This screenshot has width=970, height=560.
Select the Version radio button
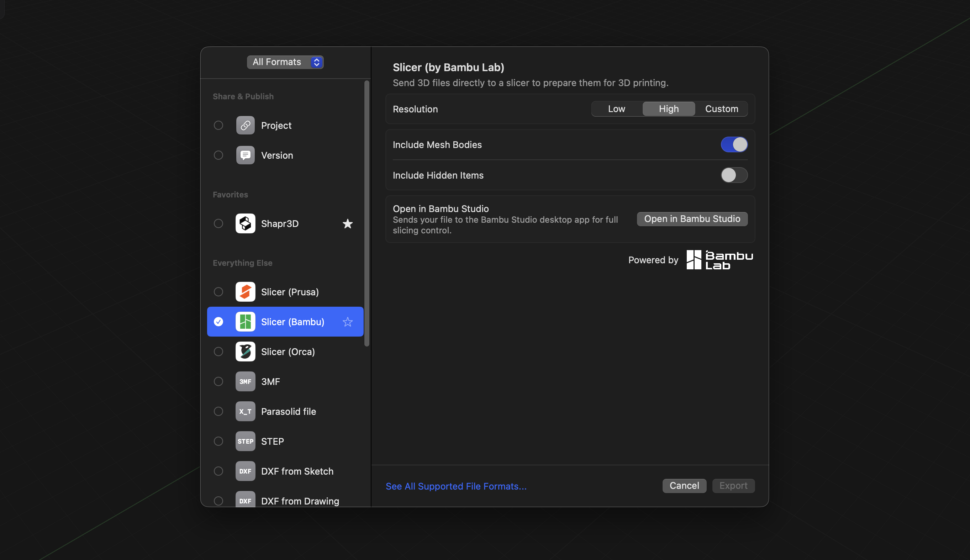(x=218, y=155)
